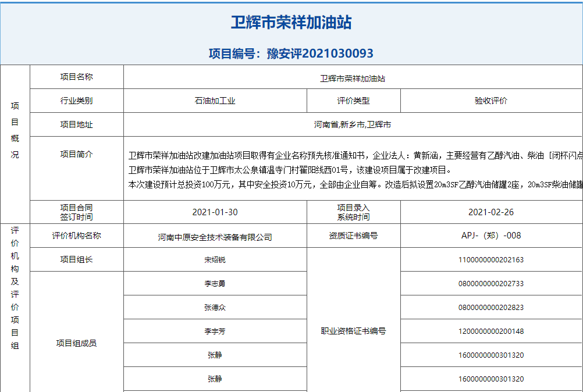Click the 资质证书编号 label
Viewport: 583px width, 392px height.
click(x=353, y=236)
